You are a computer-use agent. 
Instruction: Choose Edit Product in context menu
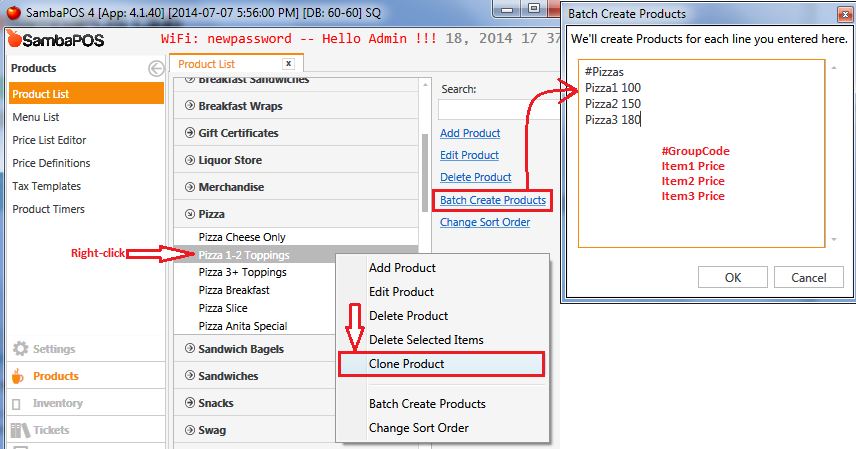point(401,292)
